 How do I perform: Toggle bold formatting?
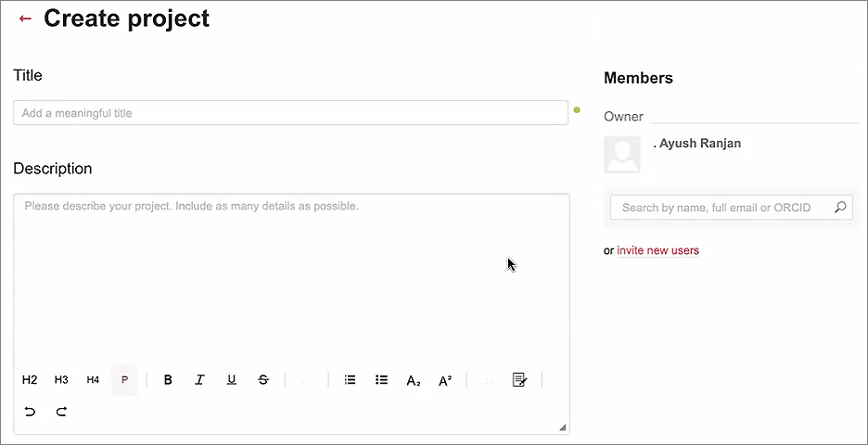(x=168, y=380)
